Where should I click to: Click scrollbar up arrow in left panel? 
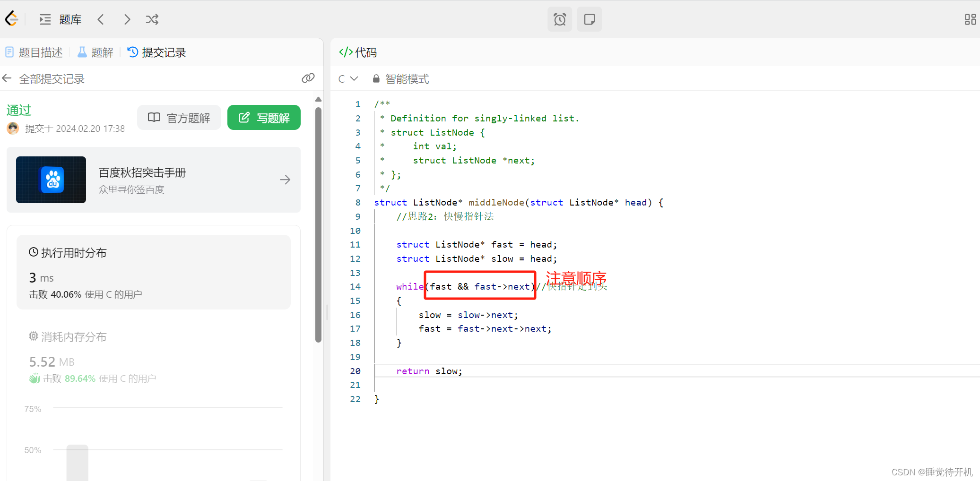click(x=318, y=99)
